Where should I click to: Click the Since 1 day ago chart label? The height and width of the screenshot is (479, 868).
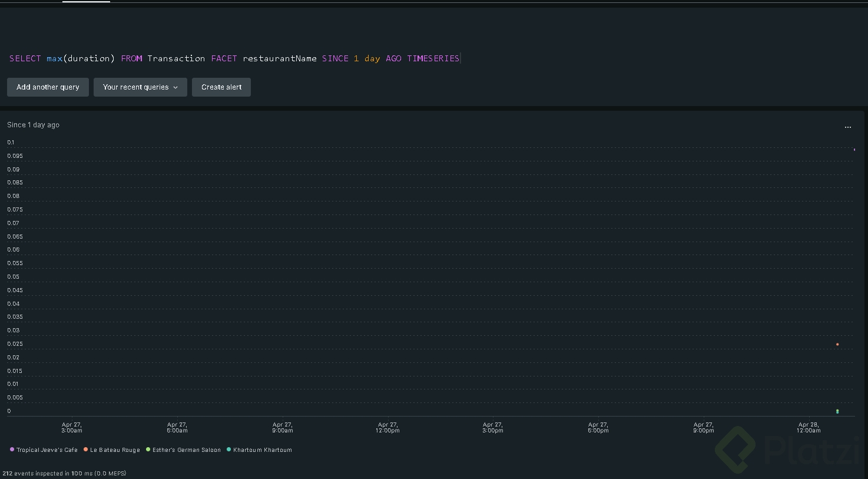point(33,125)
